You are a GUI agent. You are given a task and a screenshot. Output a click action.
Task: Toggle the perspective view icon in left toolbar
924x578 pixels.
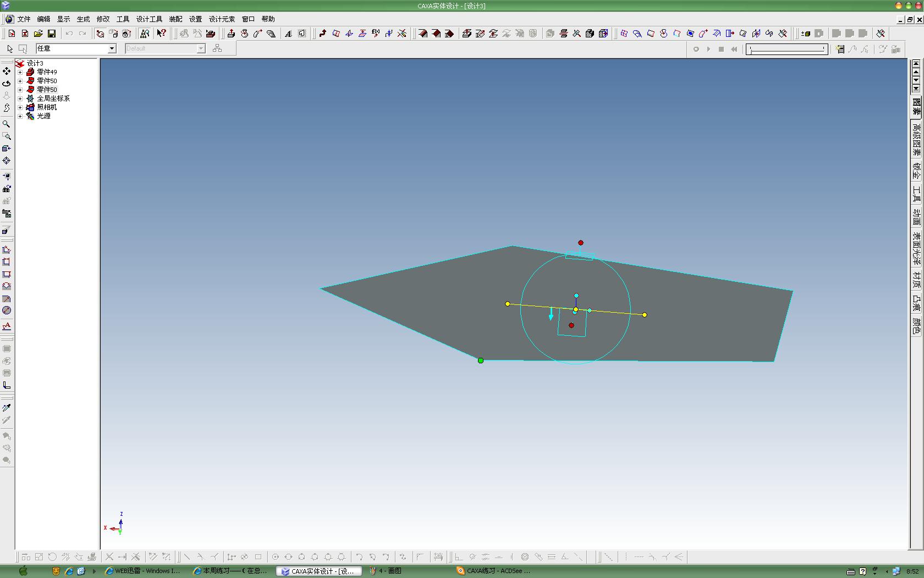7,230
